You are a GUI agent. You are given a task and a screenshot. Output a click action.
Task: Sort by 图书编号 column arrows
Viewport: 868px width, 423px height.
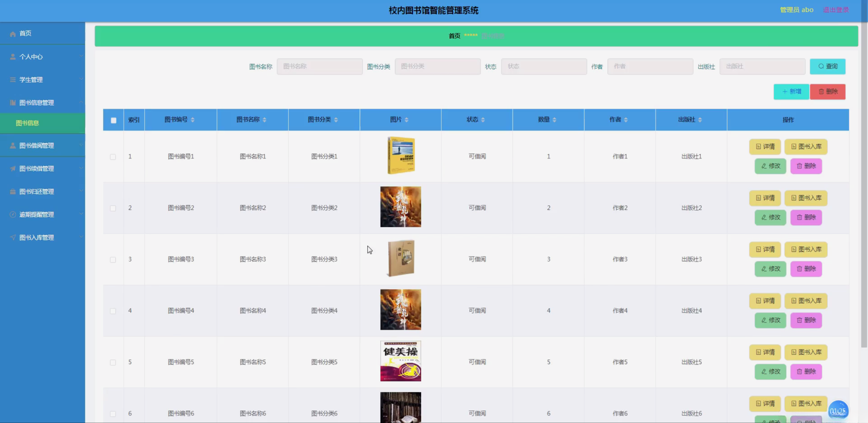coord(192,120)
